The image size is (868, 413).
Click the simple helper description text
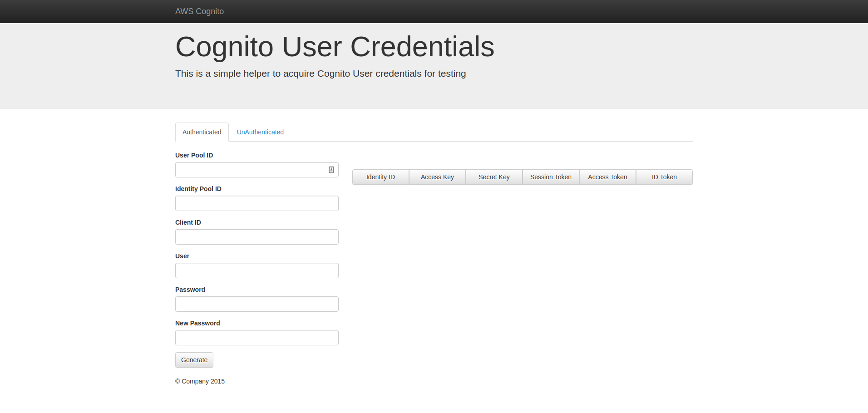tap(321, 74)
